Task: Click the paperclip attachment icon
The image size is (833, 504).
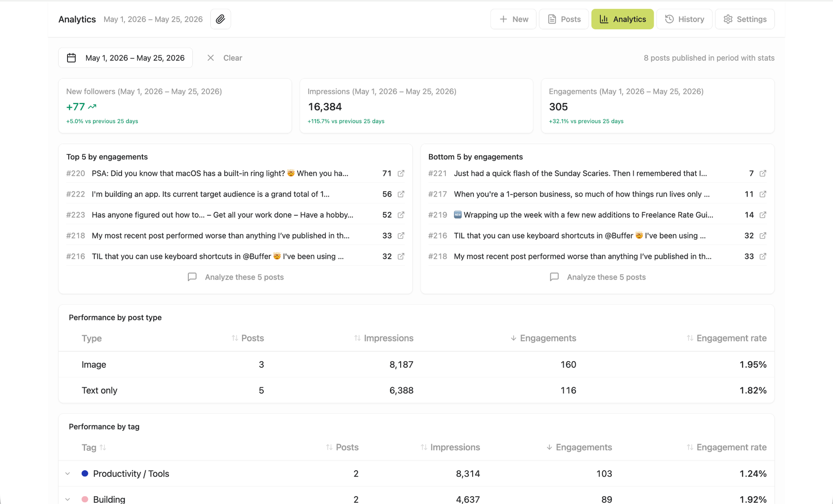Action: 220,19
